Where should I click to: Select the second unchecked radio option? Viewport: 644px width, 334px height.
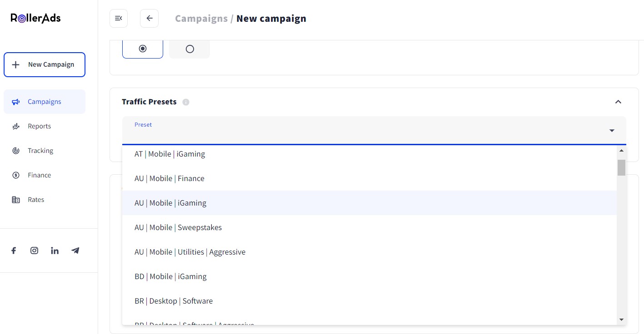coord(190,49)
